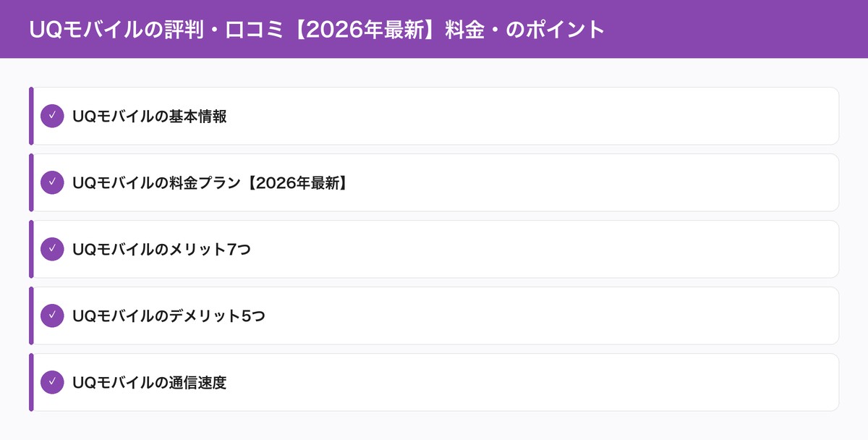The image size is (868, 440).
Task: Click the purple accent bar of デメリット5つ card
Action: [31, 316]
